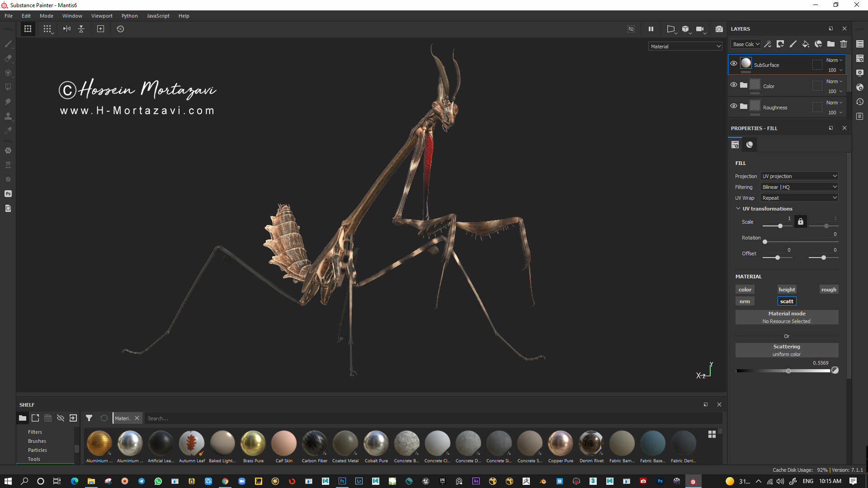Take a screenshot with the camera icon
Image resolution: width=868 pixels, height=488 pixels.
click(x=719, y=29)
